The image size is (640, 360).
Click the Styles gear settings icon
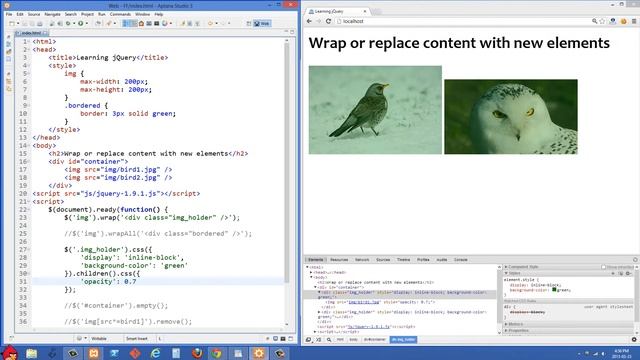[629, 273]
